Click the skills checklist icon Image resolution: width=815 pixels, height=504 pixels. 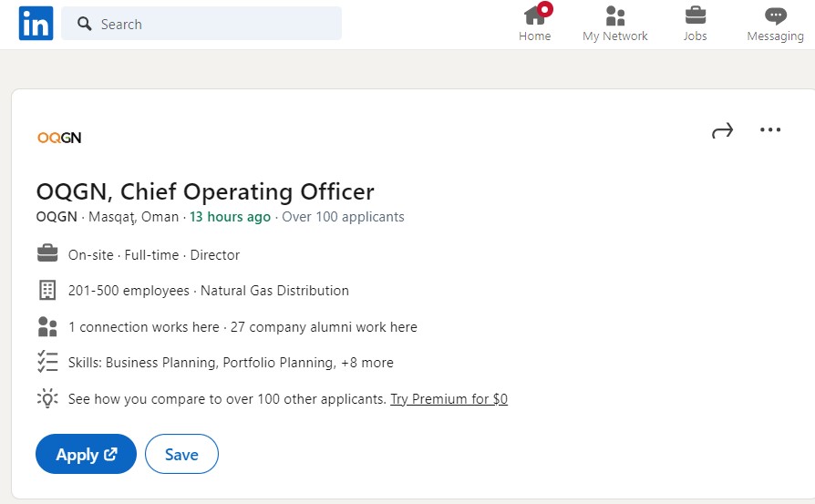click(x=47, y=362)
